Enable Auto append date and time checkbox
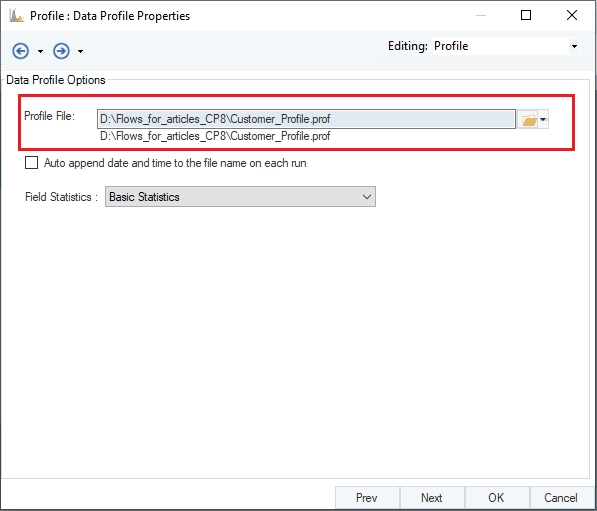The image size is (597, 511). point(31,163)
